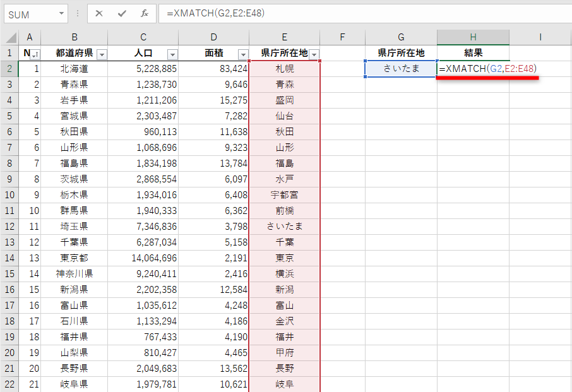The height and width of the screenshot is (392, 572).
Task: Select column E header
Action: [285, 37]
